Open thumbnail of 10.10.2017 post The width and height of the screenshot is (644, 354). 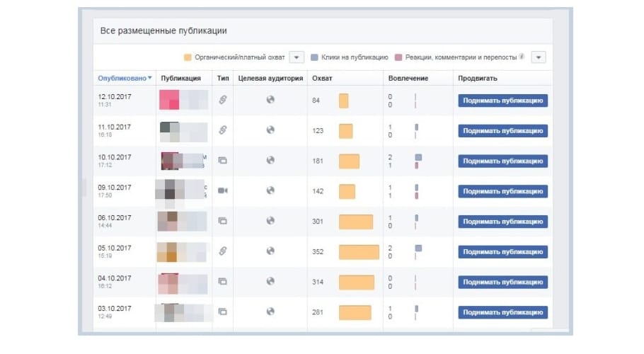click(171, 161)
